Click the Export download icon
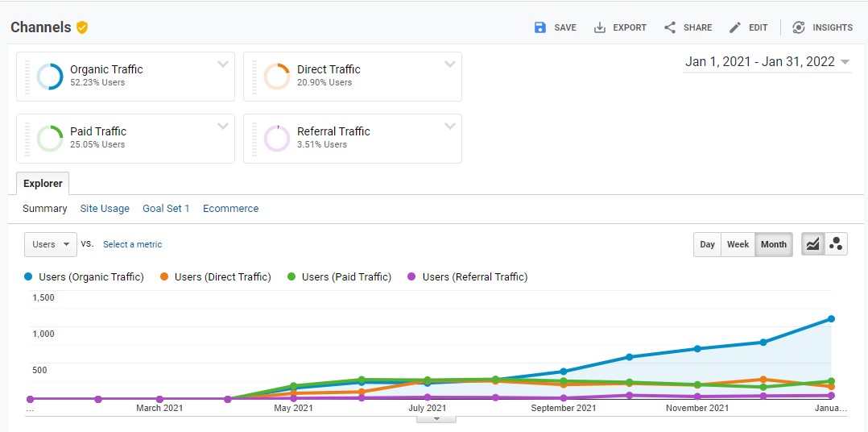 600,27
